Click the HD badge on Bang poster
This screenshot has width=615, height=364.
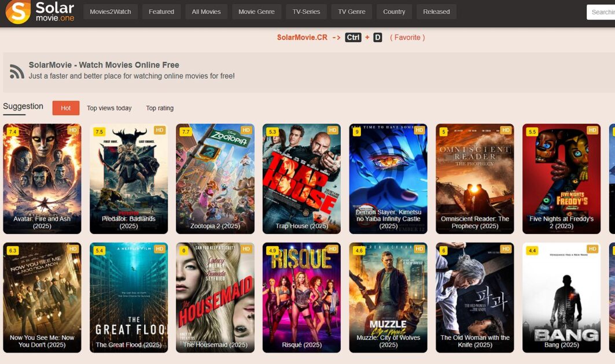pyautogui.click(x=592, y=249)
